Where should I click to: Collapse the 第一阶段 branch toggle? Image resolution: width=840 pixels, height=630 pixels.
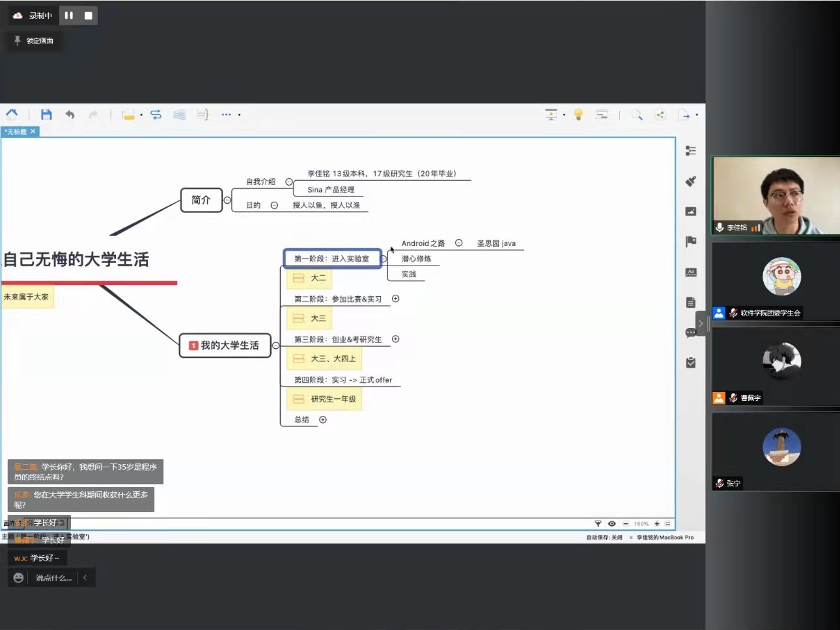[384, 258]
